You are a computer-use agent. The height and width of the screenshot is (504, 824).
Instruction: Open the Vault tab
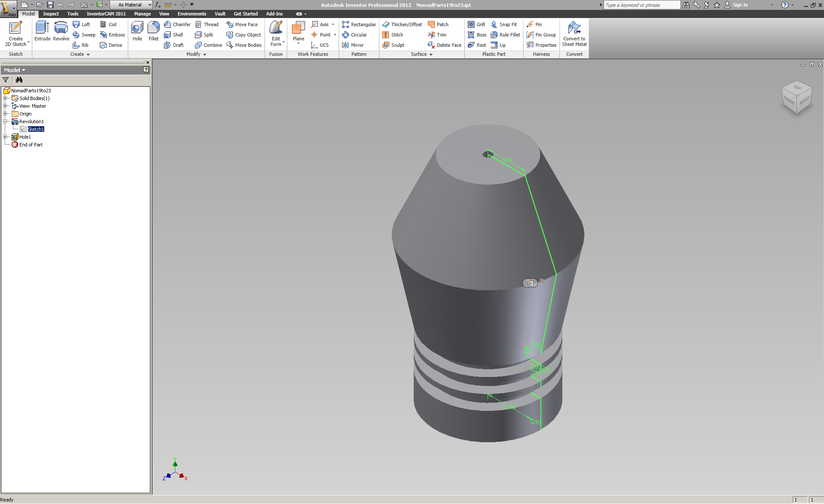click(x=220, y=14)
